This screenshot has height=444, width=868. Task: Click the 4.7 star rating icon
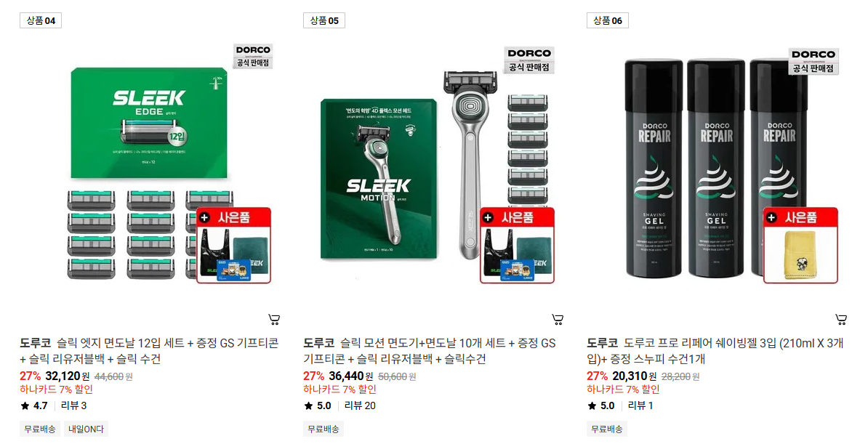click(x=25, y=405)
